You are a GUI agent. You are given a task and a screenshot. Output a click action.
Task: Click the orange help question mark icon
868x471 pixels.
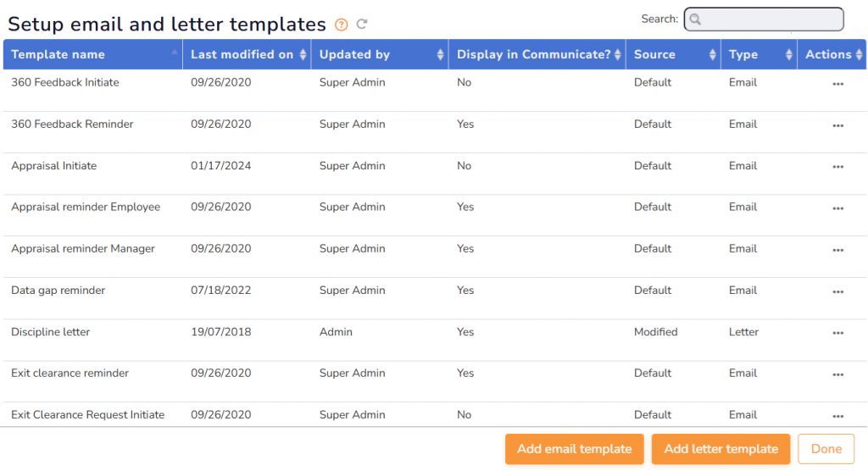(x=342, y=25)
